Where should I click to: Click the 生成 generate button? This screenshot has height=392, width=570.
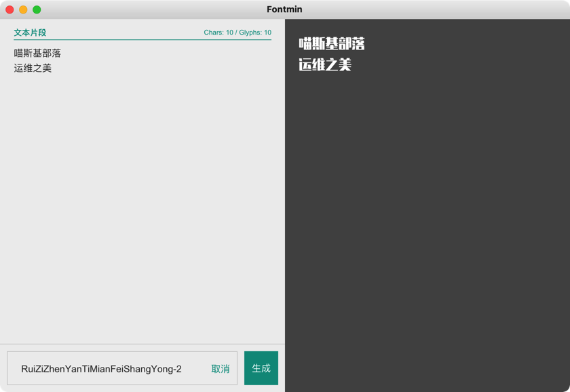click(x=261, y=368)
